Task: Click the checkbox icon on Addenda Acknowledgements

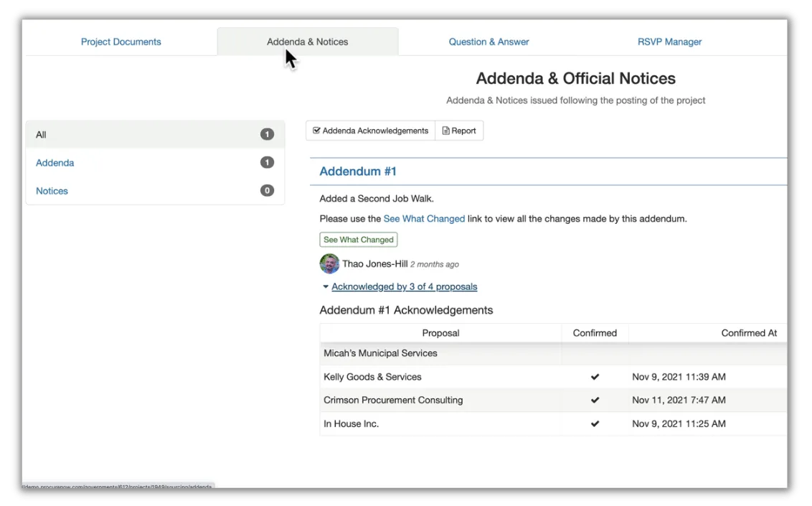Action: pyautogui.click(x=316, y=131)
